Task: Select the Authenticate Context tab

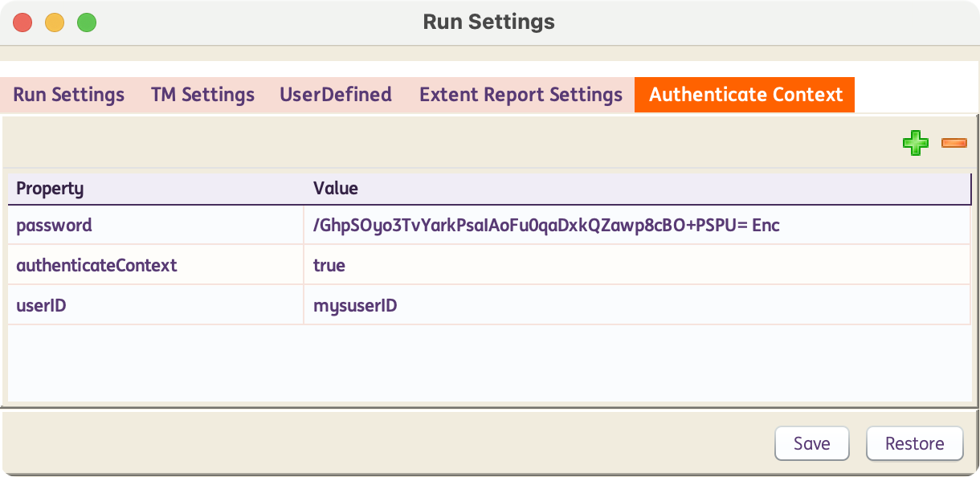Action: point(745,95)
